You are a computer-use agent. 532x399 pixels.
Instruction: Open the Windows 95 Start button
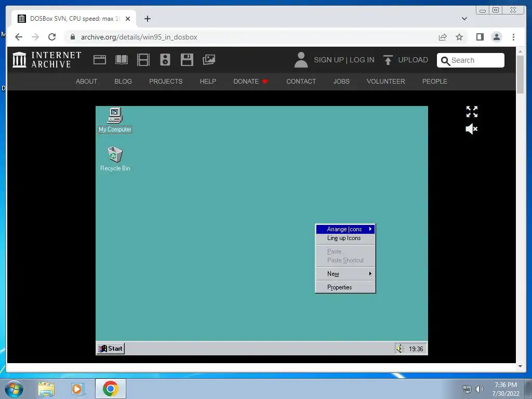[x=111, y=349]
